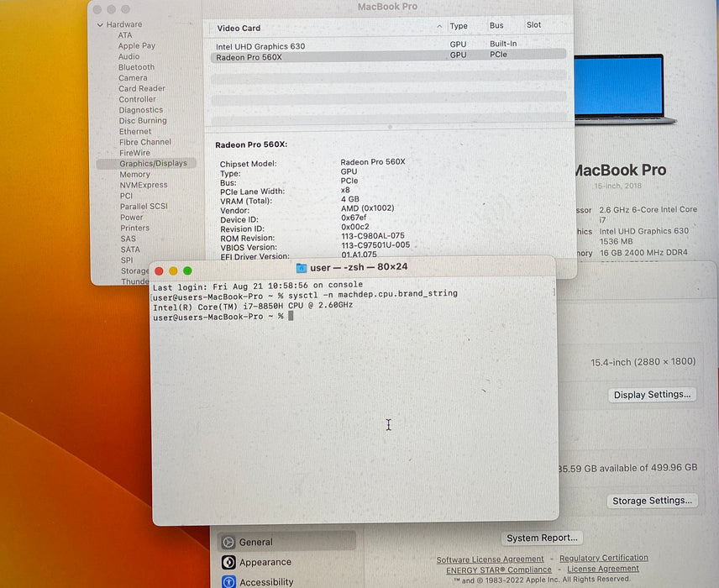Click the MacBook Pro laptop image
The height and width of the screenshot is (588, 719).
[x=624, y=90]
